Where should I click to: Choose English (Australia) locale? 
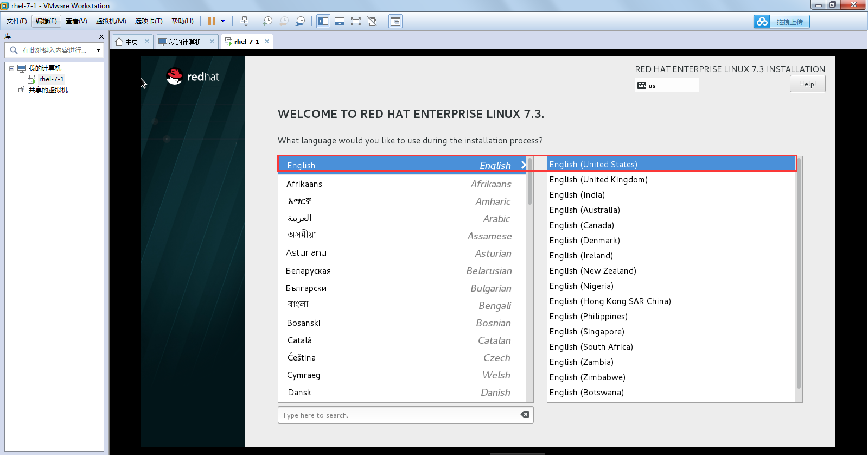[x=672, y=210]
